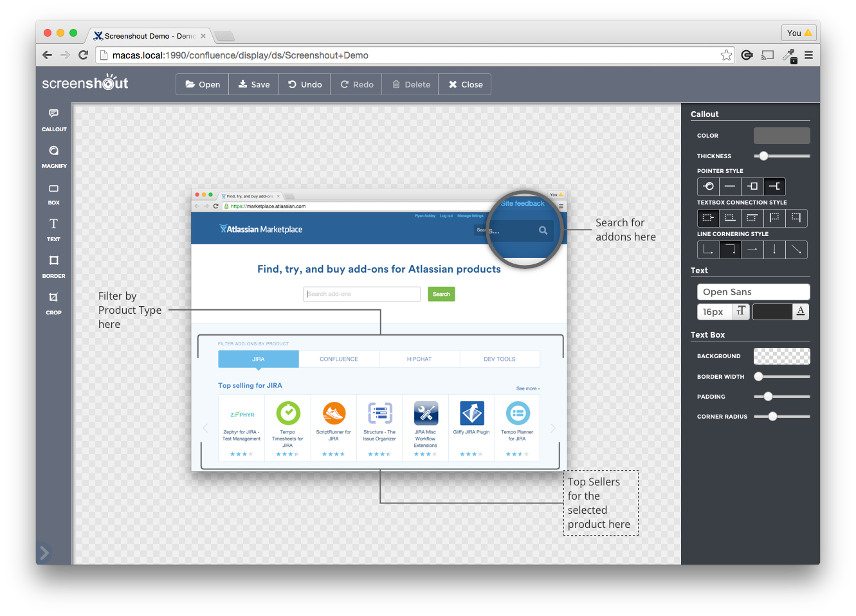Select the Magnify tool
856x616 pixels.
click(x=54, y=156)
